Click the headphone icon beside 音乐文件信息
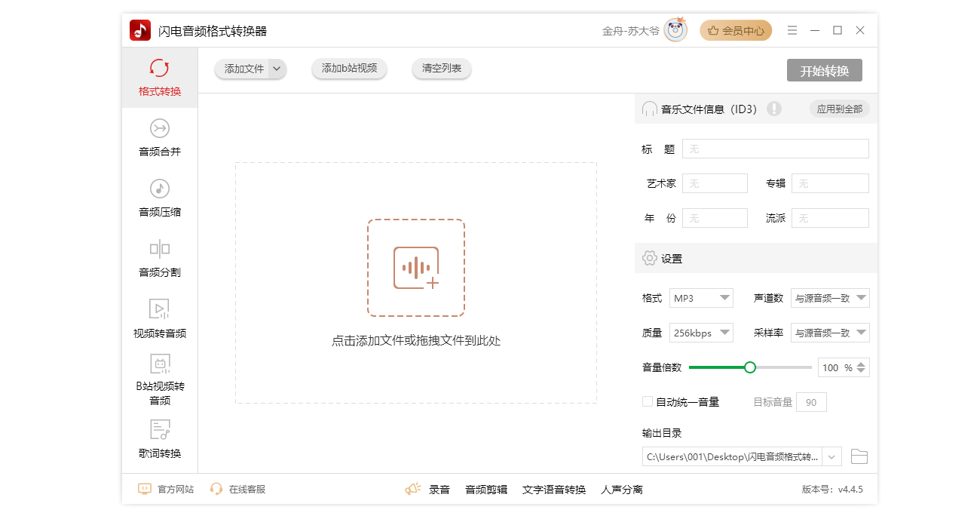 point(650,109)
